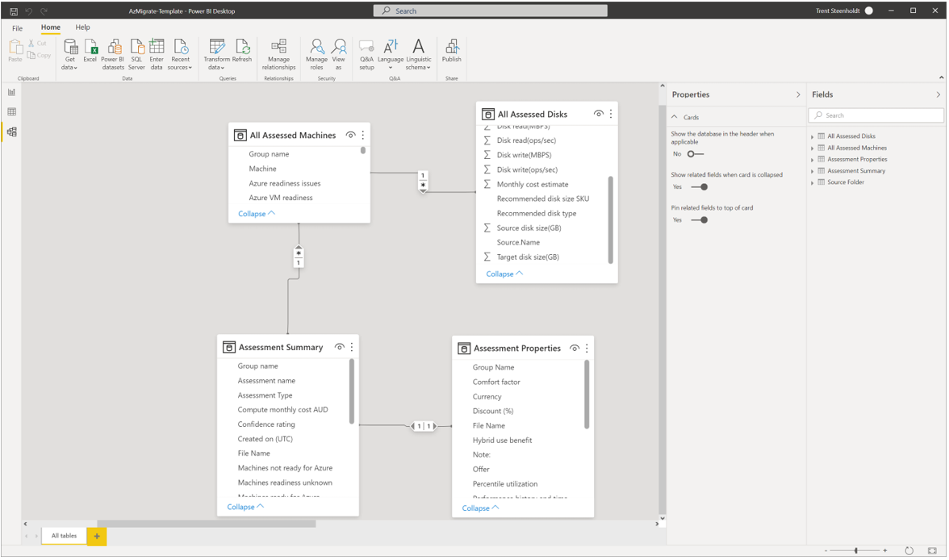
Task: Switch to Report view in the sidebar
Action: click(11, 92)
